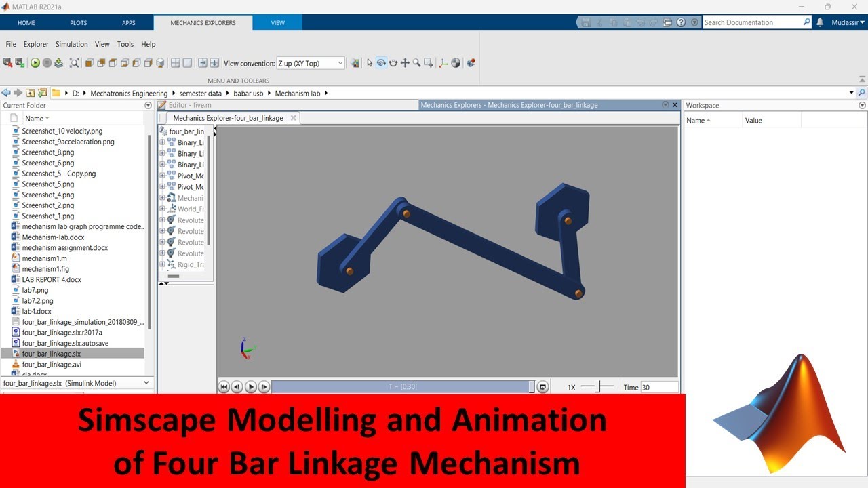Click the split-into-four viewport layout icon
This screenshot has height=488, width=868.
(x=176, y=63)
